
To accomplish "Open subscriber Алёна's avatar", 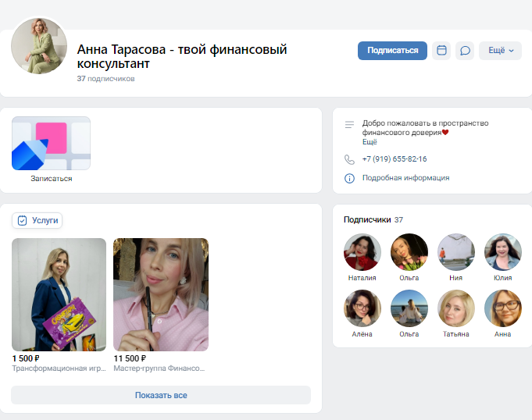I will pyautogui.click(x=362, y=308).
